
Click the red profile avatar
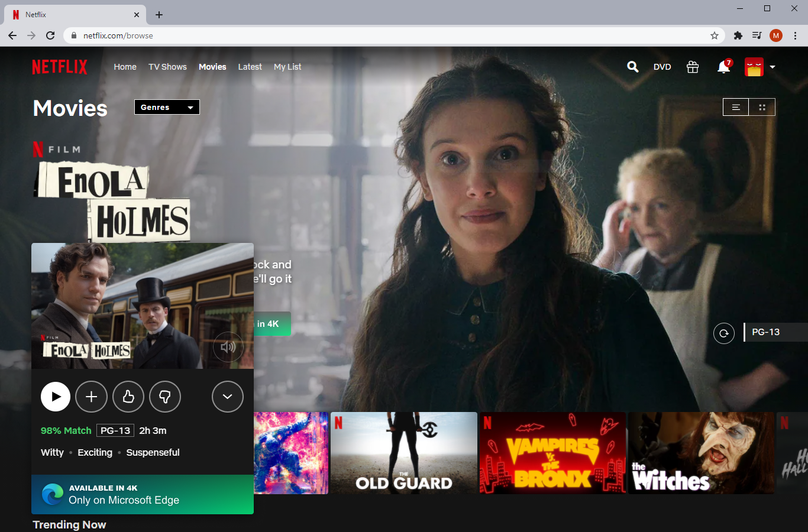click(754, 67)
